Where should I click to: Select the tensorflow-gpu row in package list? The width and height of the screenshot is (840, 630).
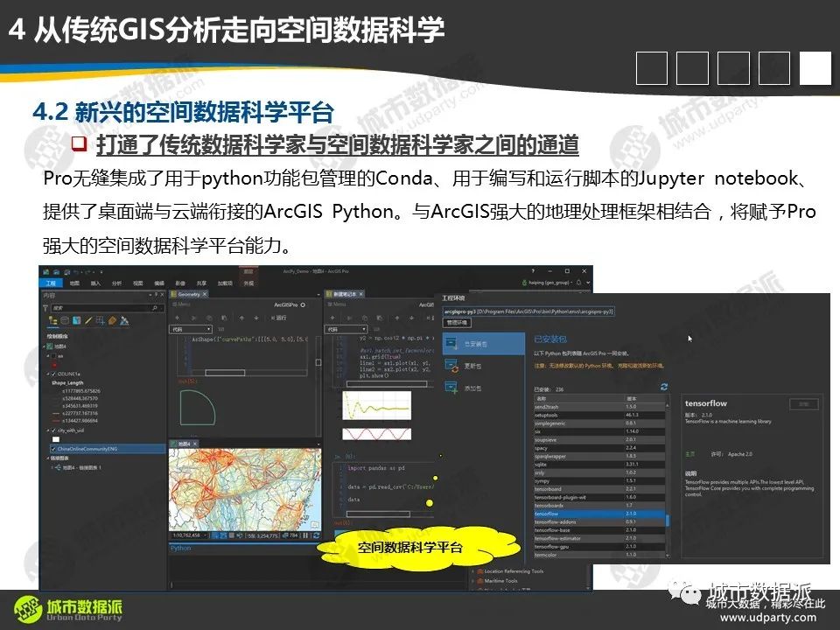pyautogui.click(x=600, y=546)
